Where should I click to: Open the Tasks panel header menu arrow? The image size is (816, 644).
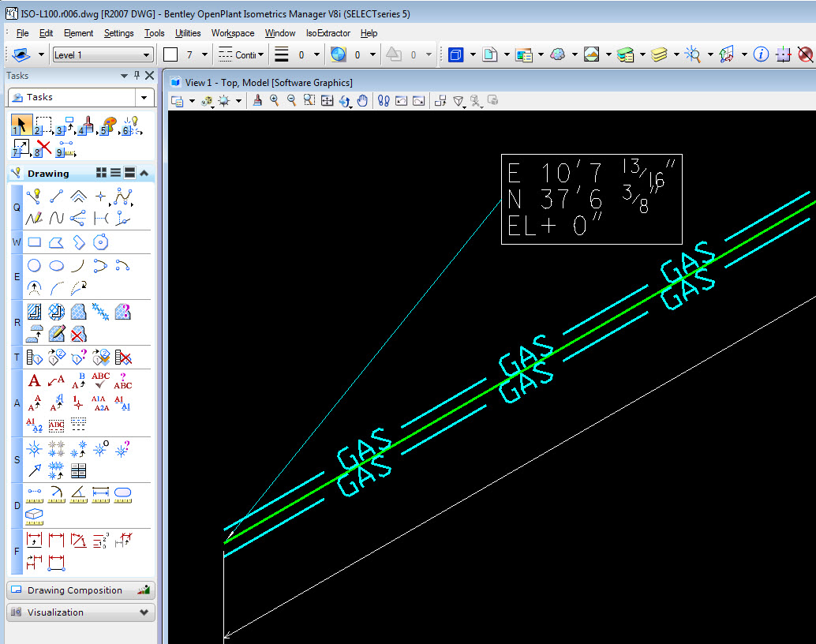click(x=124, y=76)
